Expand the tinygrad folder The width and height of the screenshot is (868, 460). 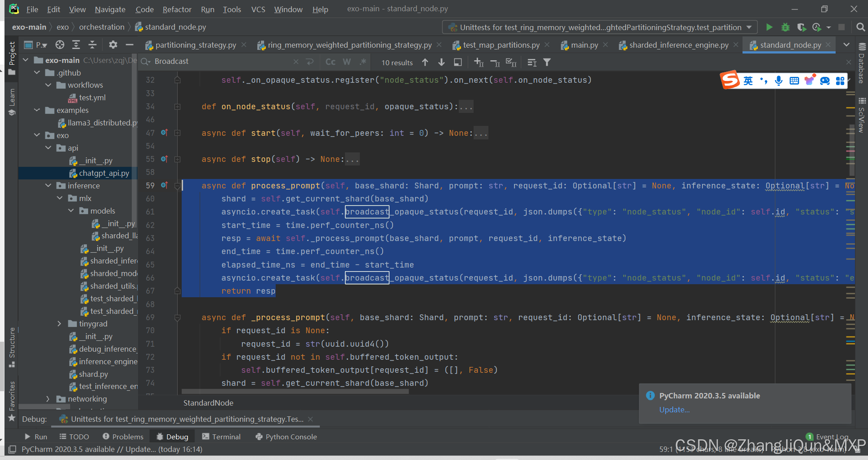[59, 324]
